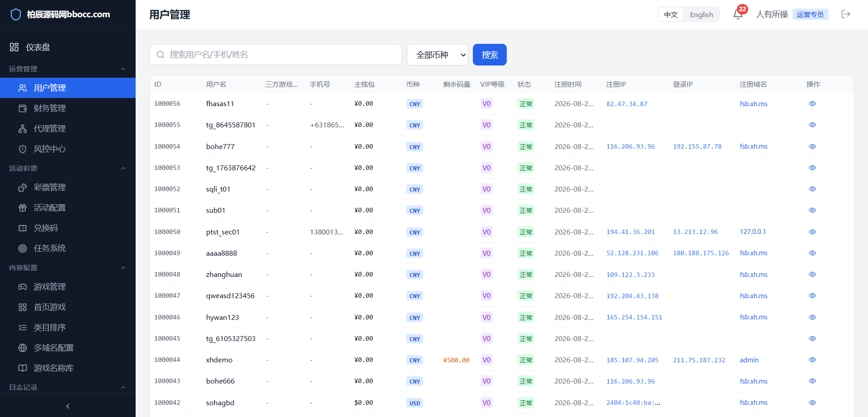Collapse the sidebar with the bottom arrow
Screen dimensions: 868x417
click(68, 406)
